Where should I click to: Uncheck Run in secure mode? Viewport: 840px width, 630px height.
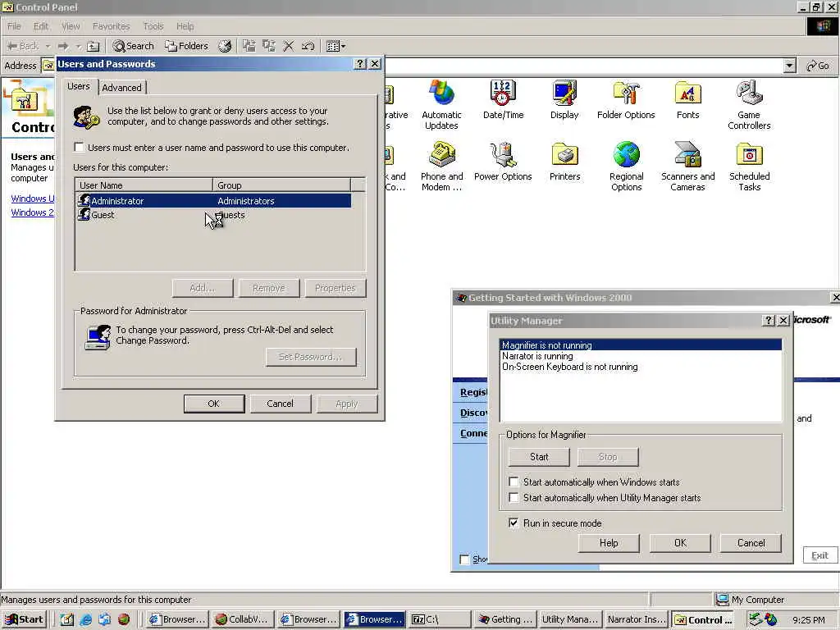514,523
